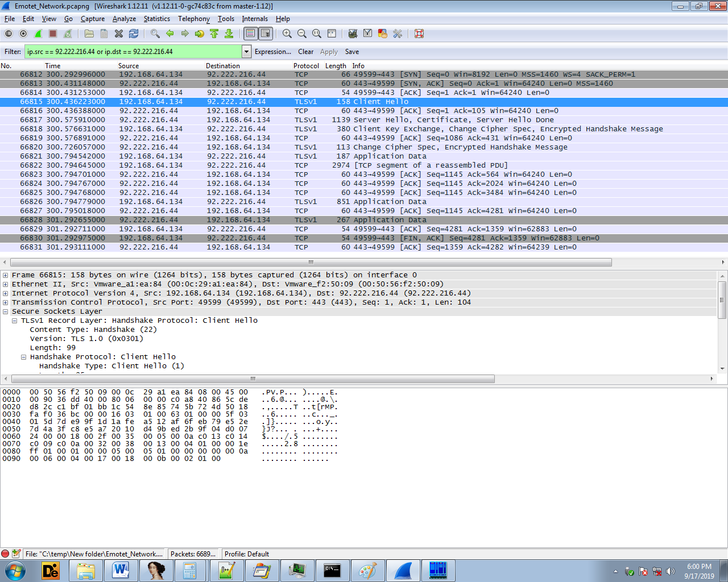
Task: Zoom in on packet text
Action: coord(287,34)
